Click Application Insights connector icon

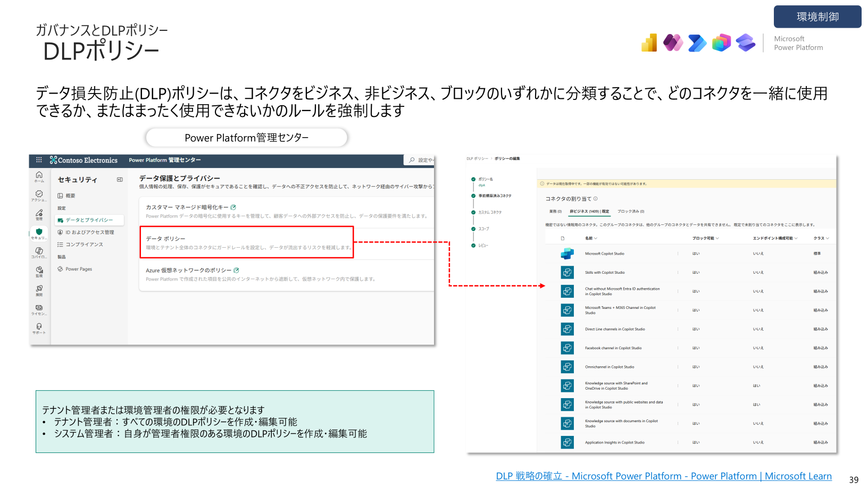click(567, 442)
